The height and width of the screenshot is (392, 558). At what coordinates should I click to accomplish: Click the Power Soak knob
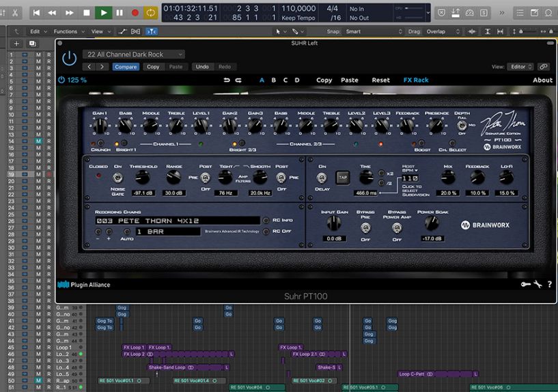431,223
